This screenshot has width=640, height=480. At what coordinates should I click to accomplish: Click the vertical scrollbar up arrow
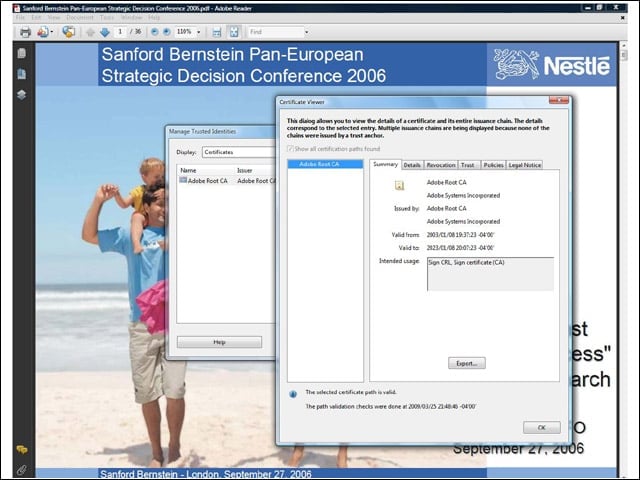pos(623,46)
